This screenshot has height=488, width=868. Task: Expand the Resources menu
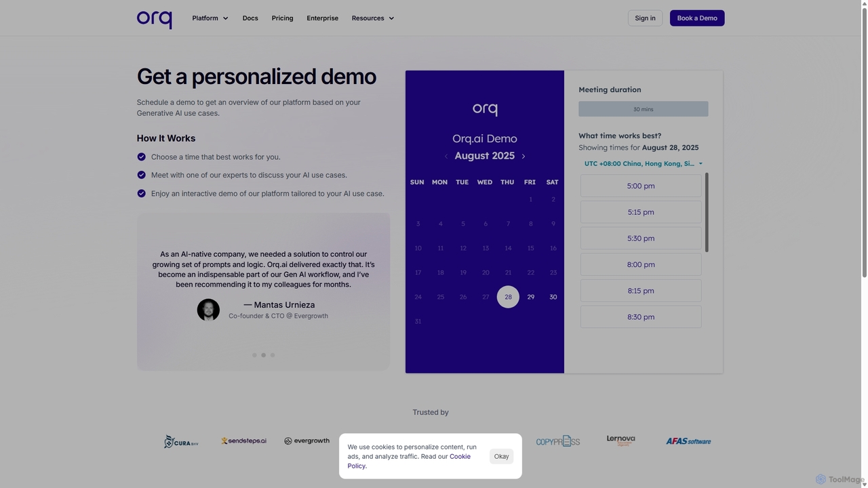(373, 18)
